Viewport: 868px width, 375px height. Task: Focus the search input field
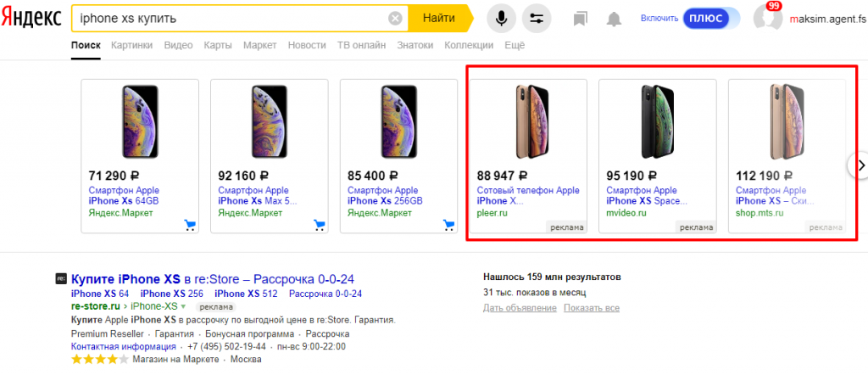229,18
